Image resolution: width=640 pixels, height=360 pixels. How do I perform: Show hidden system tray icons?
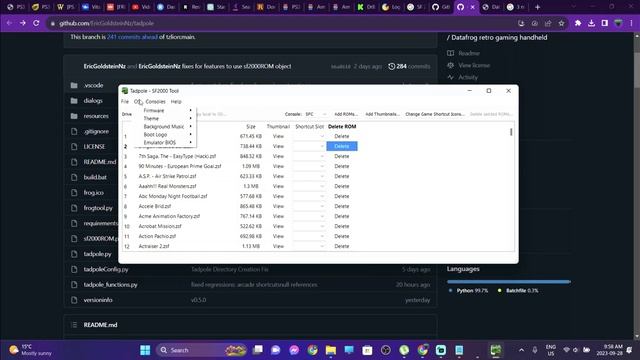(521, 350)
